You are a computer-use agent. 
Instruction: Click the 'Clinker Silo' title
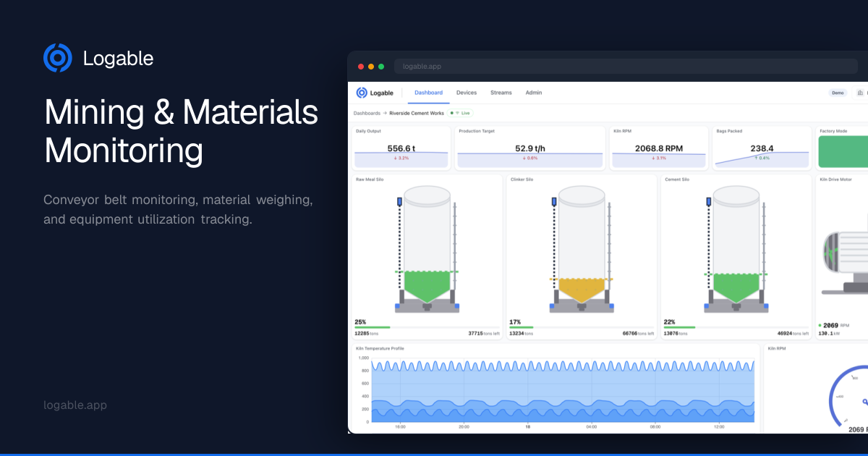(x=522, y=180)
